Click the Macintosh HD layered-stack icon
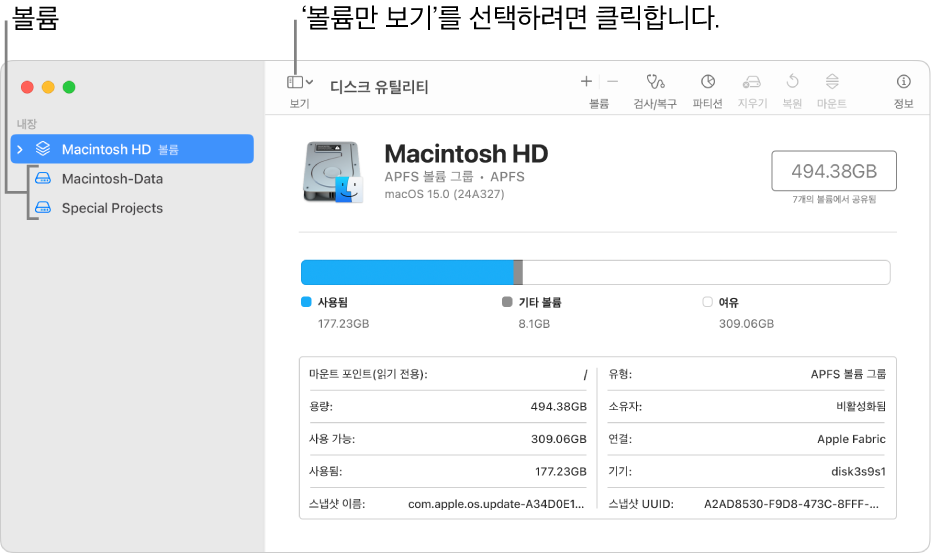931x556 pixels. pyautogui.click(x=43, y=149)
